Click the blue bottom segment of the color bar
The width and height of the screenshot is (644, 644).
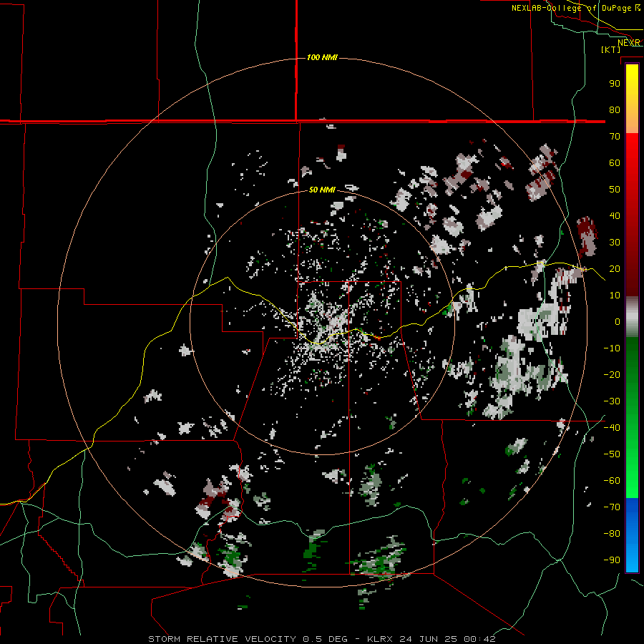coord(632,535)
